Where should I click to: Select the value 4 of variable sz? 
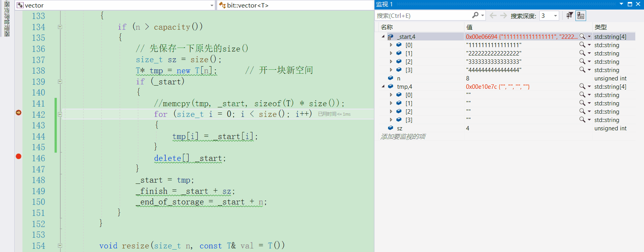[468, 128]
